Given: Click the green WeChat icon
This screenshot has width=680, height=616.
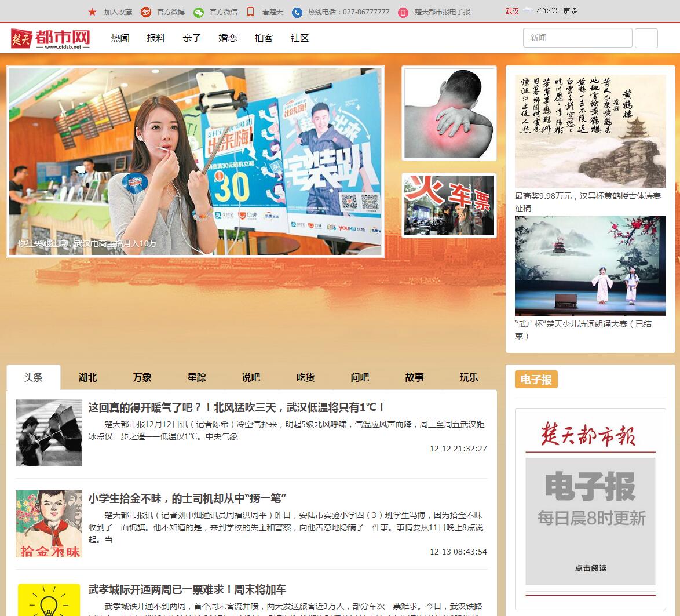Looking at the screenshot, I should point(199,12).
